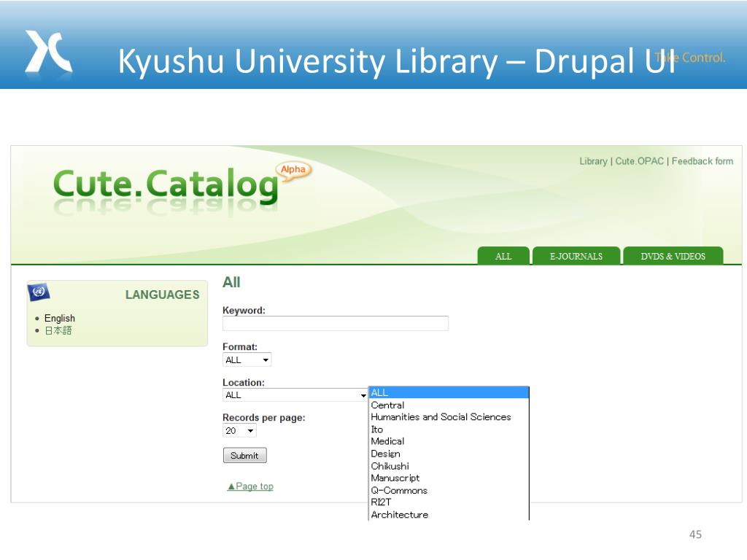Open the Cute.OPAC link
The height and width of the screenshot is (560, 747).
[639, 161]
